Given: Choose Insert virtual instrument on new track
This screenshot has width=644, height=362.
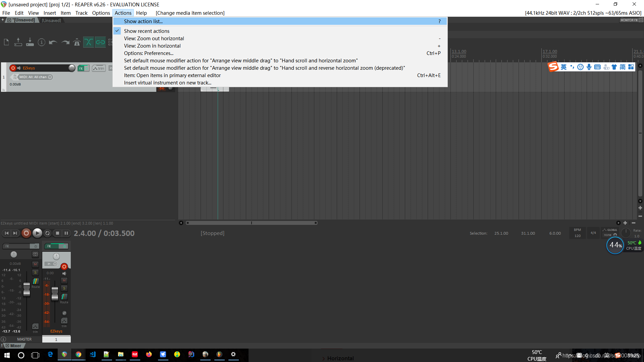Looking at the screenshot, I should [167, 83].
